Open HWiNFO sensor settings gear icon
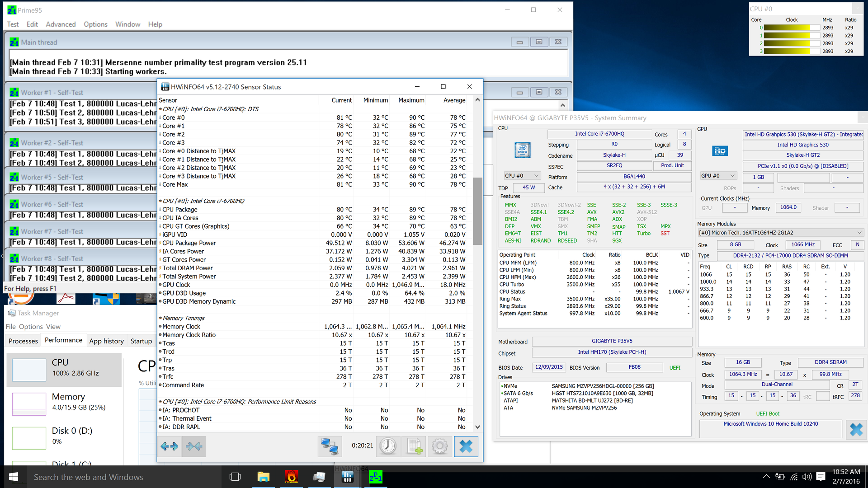Screen dimensions: 868x488 439,446
